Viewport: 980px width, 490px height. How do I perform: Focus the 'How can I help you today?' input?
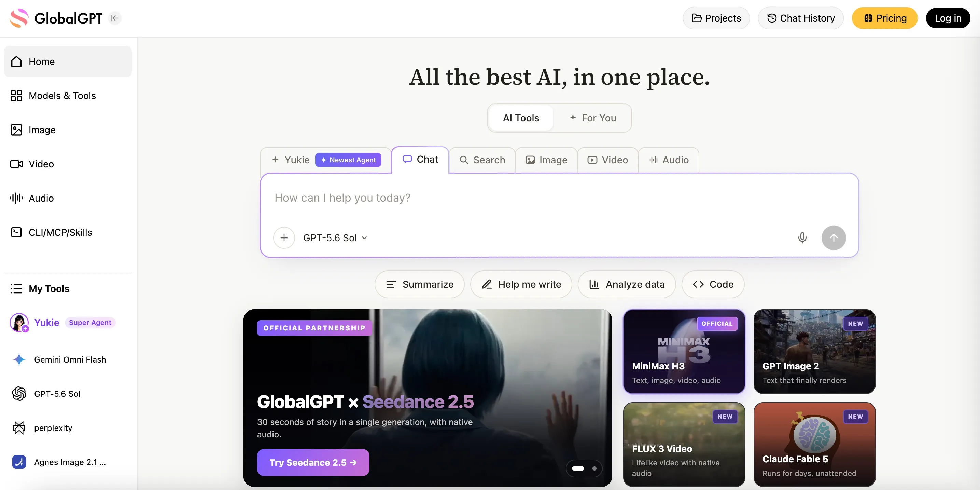pos(559,198)
